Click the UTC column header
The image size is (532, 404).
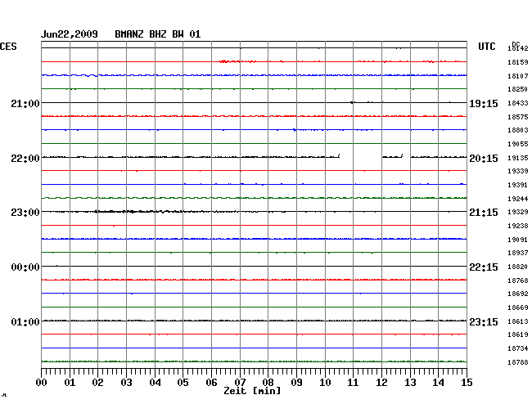point(487,47)
